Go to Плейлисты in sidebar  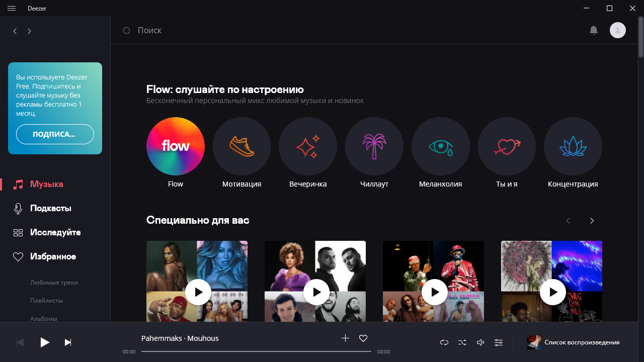click(x=46, y=301)
